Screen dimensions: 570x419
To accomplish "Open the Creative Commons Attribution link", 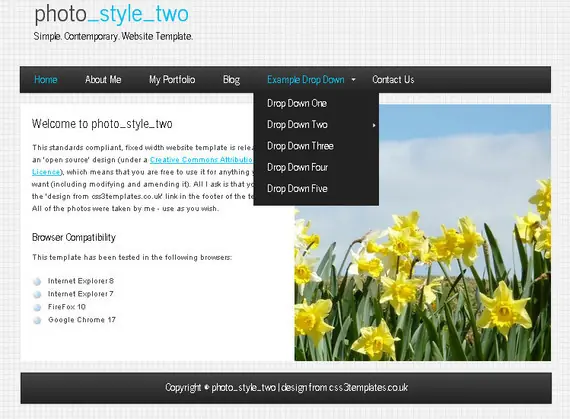I will click(x=201, y=160).
